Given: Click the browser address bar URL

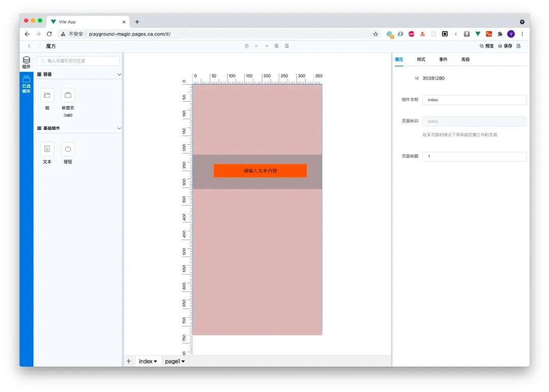Looking at the screenshot, I should 130,34.
